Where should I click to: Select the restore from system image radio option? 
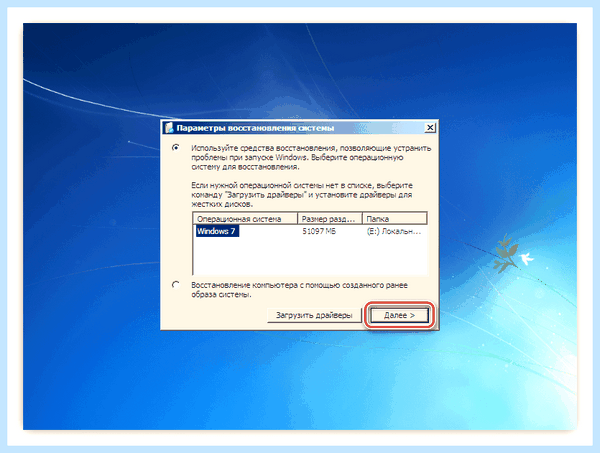[x=176, y=285]
